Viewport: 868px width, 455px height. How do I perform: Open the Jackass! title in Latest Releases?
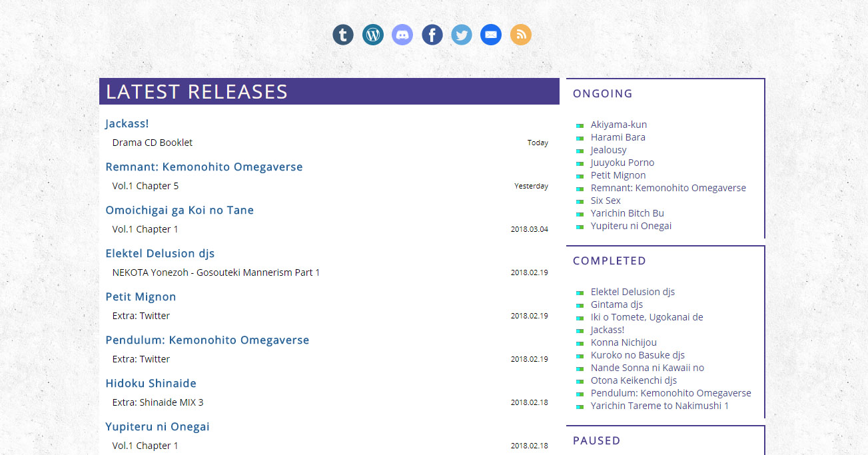pos(127,123)
